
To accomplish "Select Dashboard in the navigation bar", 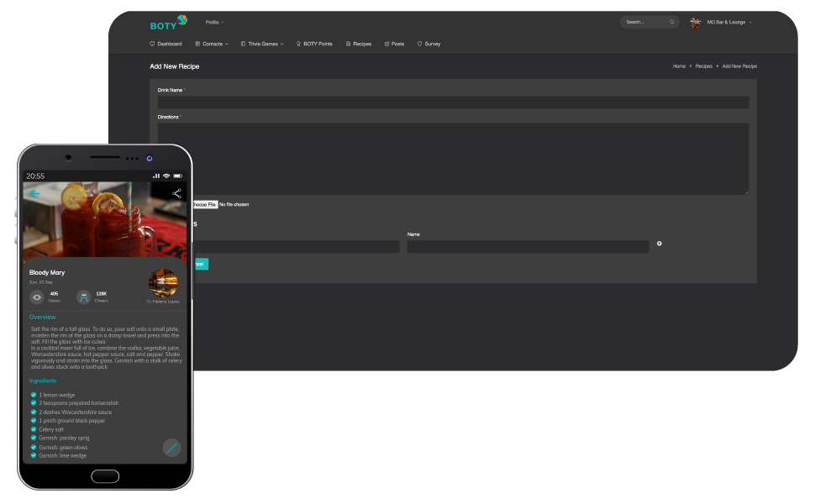I will (x=166, y=44).
